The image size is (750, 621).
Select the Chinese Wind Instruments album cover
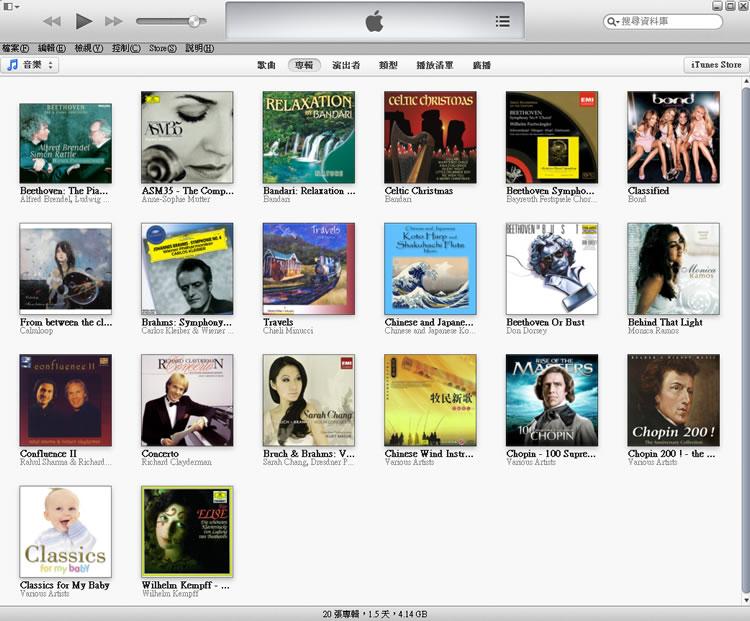coord(430,400)
